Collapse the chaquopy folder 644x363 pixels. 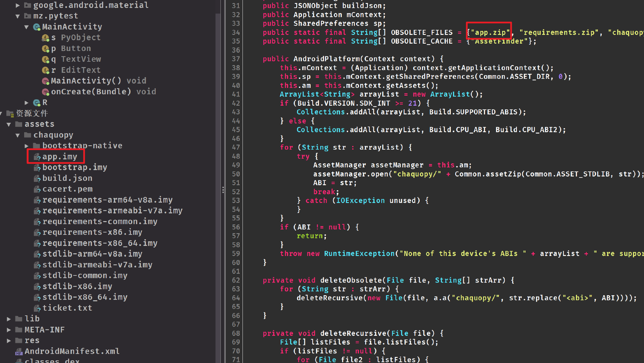(x=18, y=135)
